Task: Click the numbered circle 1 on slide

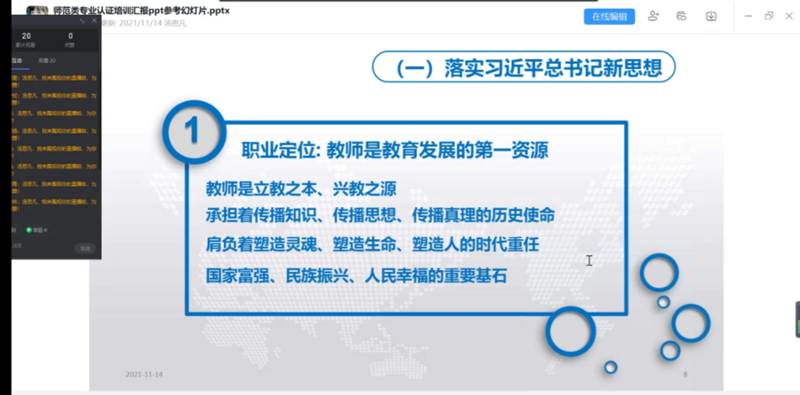Action: point(194,132)
